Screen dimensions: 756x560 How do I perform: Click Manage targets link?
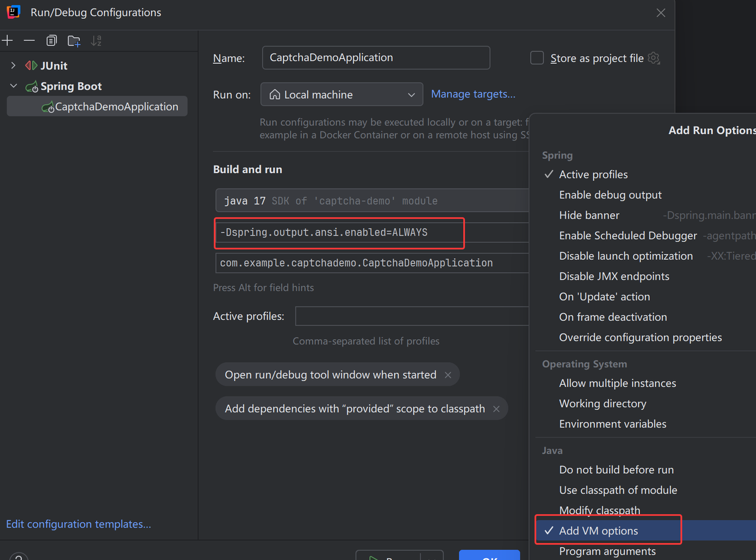pos(473,94)
